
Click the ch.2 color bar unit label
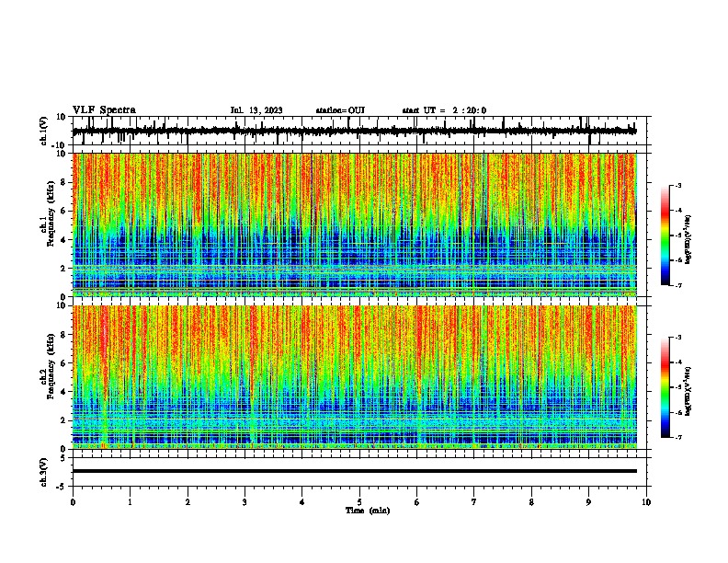(688, 391)
